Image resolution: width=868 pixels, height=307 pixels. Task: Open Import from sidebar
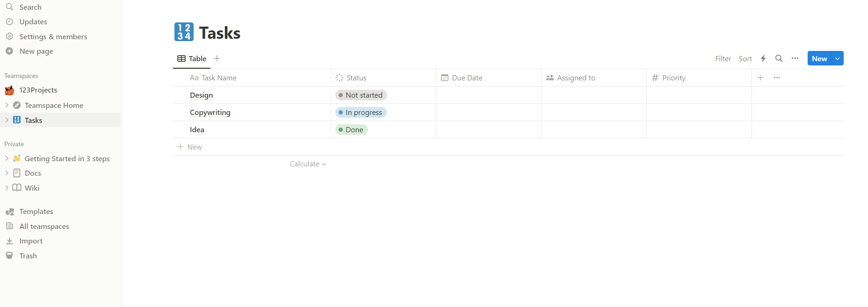[x=31, y=241]
